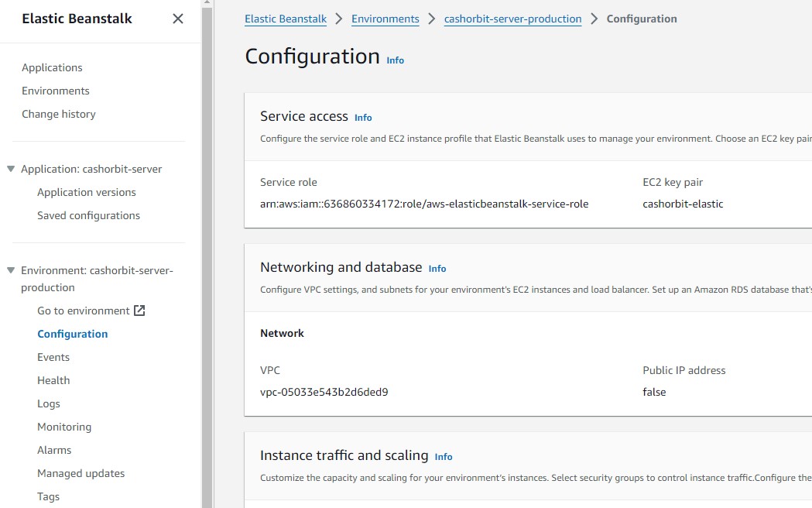Go to Change history page

pyautogui.click(x=59, y=114)
